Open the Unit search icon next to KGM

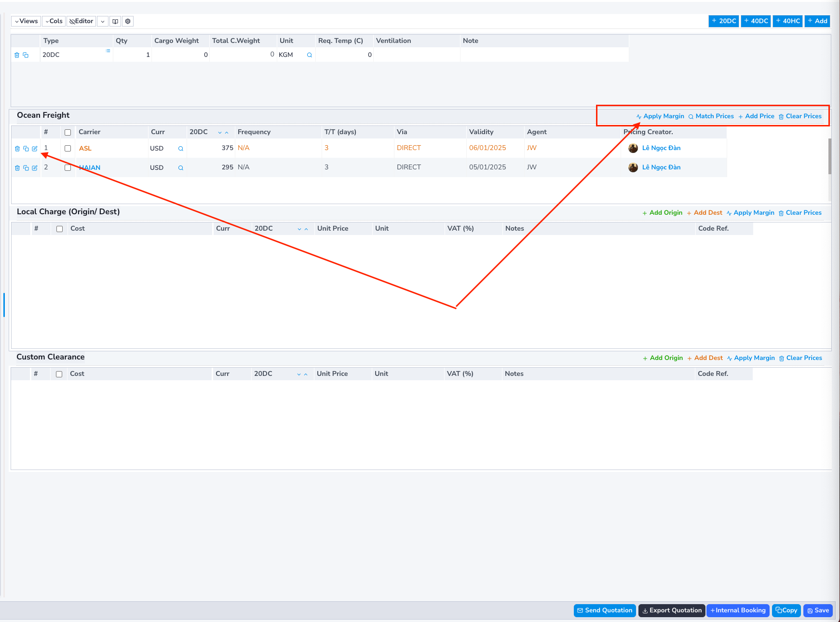pos(309,55)
